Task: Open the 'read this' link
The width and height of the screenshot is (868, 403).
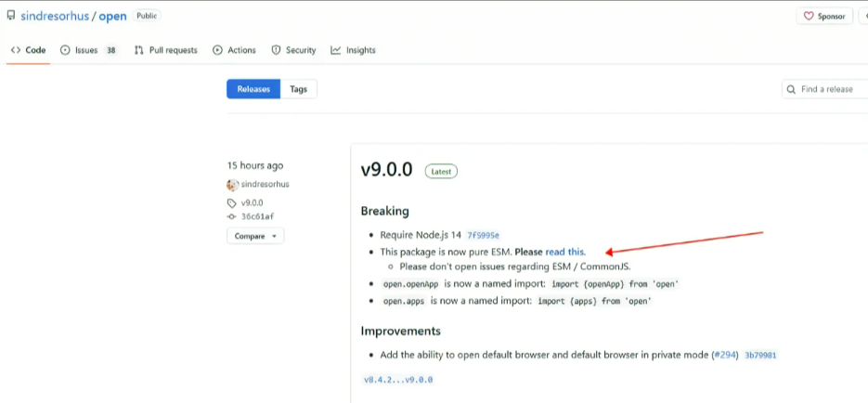Action: click(564, 252)
